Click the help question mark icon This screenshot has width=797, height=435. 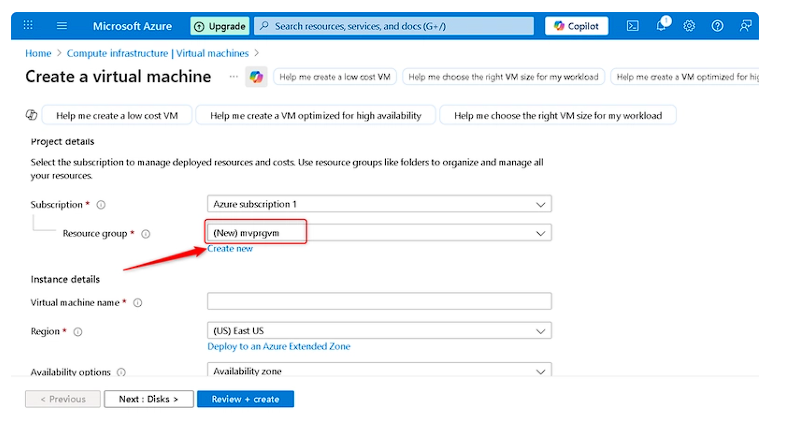point(717,26)
